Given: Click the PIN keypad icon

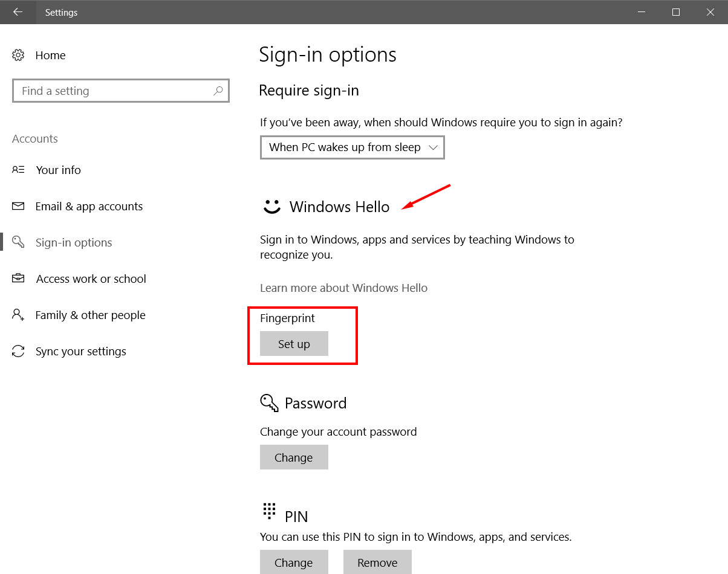Looking at the screenshot, I should tap(269, 511).
